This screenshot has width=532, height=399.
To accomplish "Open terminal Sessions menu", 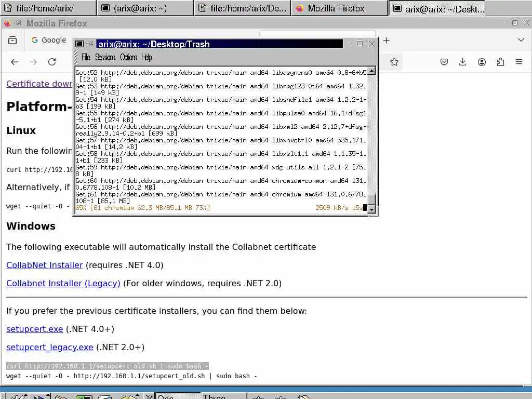I will pyautogui.click(x=105, y=57).
